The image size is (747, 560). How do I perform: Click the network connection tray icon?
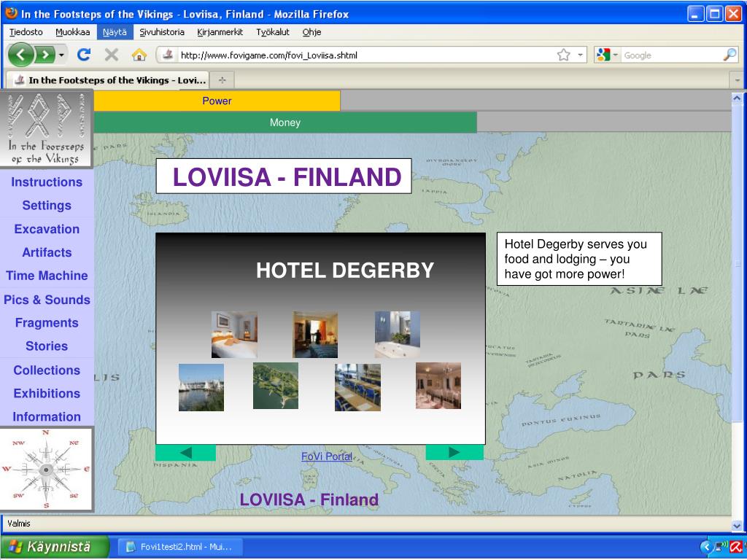(x=720, y=547)
